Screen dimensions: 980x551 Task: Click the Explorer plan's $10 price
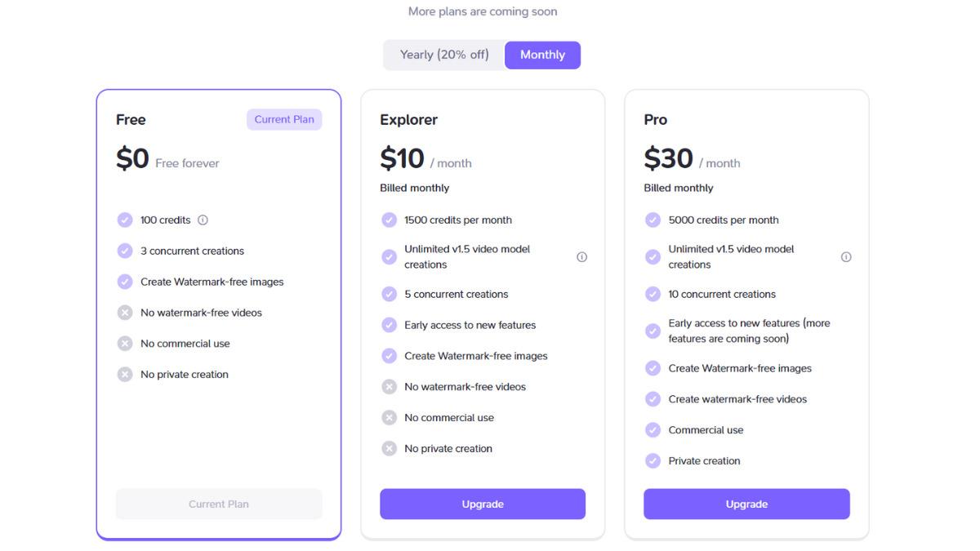pos(402,158)
